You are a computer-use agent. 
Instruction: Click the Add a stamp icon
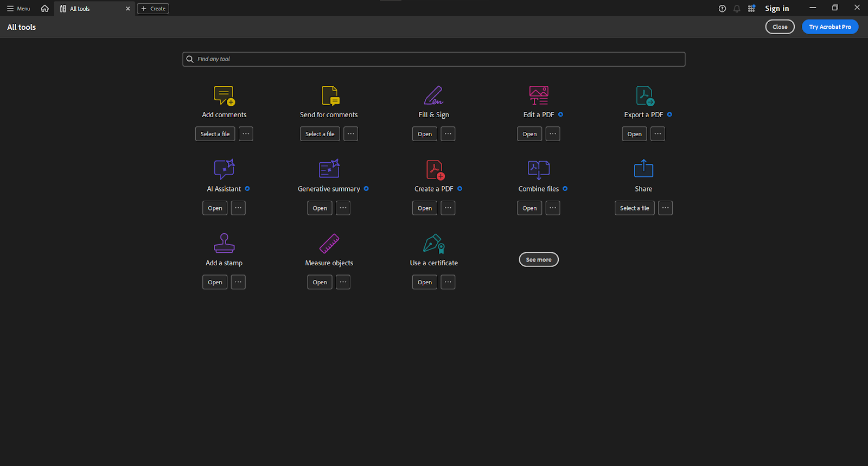pyautogui.click(x=224, y=244)
